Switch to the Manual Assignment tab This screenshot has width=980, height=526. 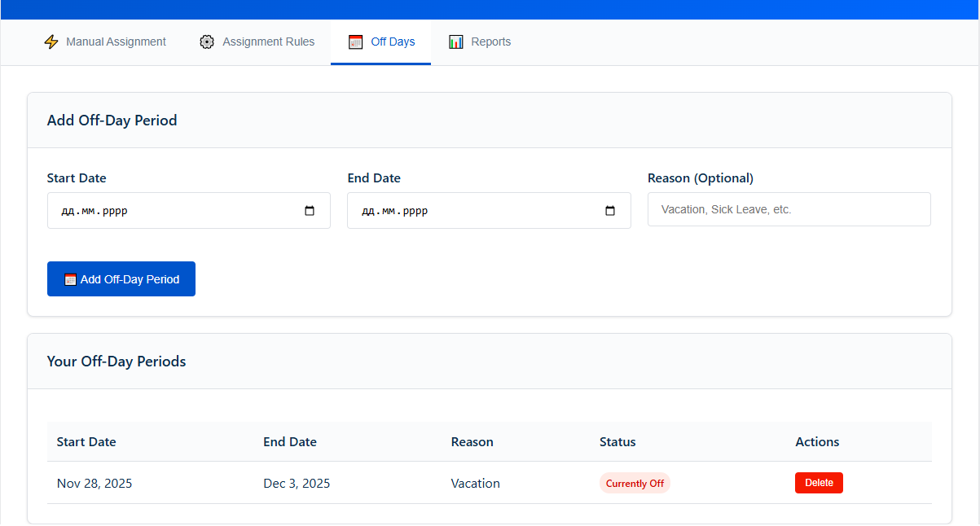[116, 42]
